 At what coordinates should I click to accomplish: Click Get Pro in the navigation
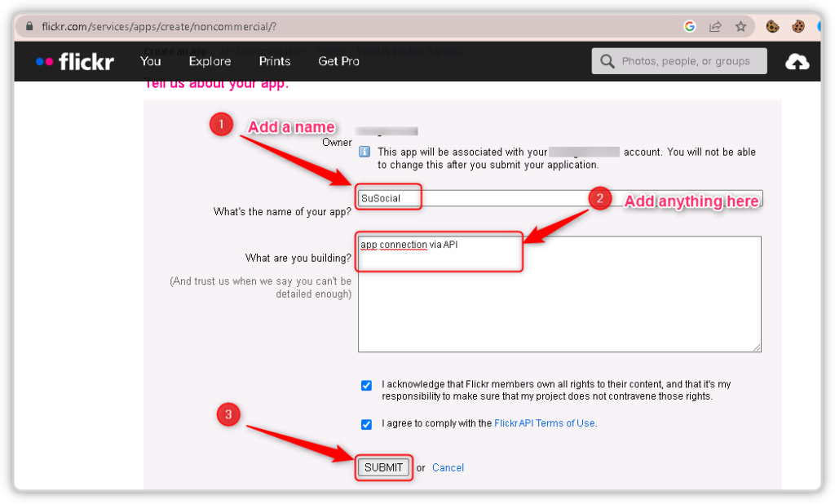pyautogui.click(x=338, y=60)
